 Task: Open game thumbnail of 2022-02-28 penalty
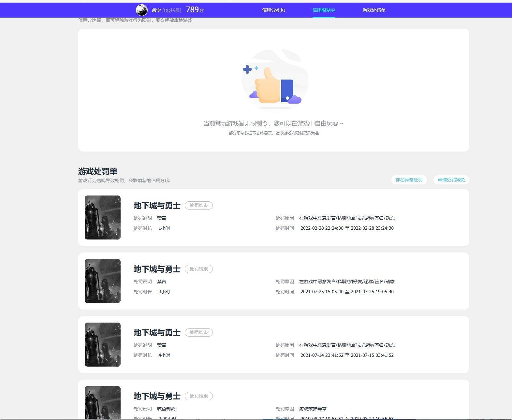[x=103, y=217]
